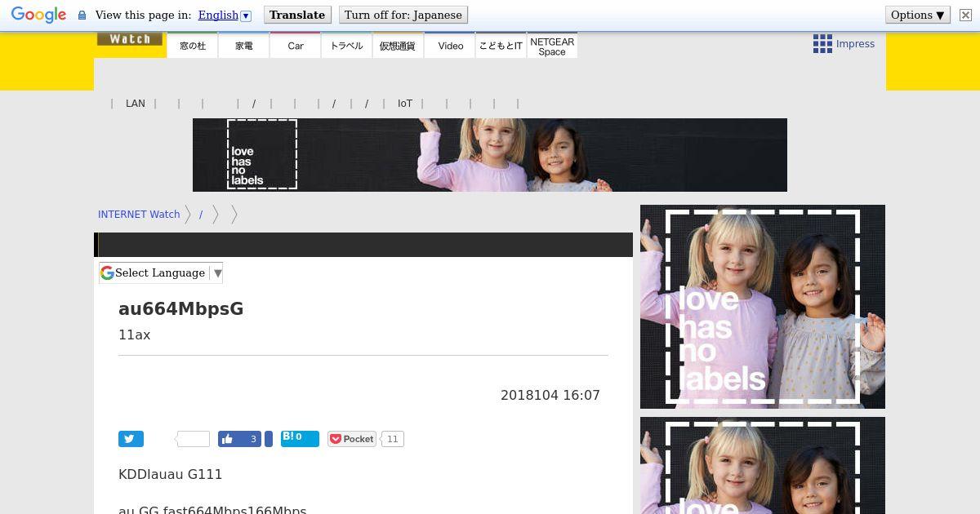
Task: Click the sidebar love has no labels ad
Action: [763, 307]
